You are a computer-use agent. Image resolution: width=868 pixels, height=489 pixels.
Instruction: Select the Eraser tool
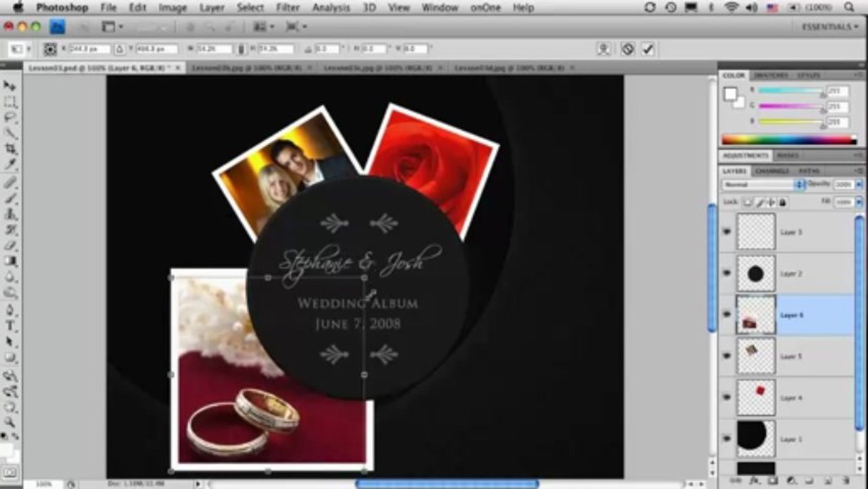tap(10, 246)
